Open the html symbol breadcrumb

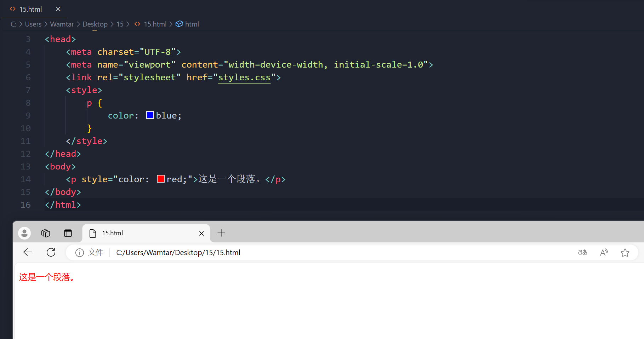click(x=192, y=24)
